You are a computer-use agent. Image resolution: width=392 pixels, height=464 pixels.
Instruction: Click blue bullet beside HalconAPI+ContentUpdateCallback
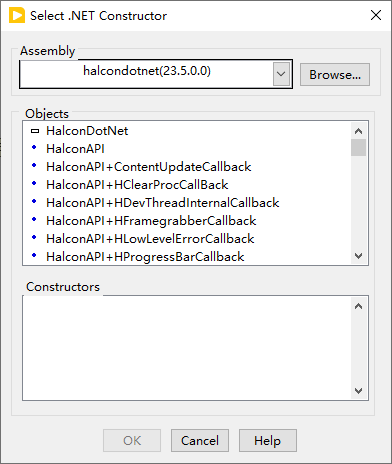coord(34,165)
